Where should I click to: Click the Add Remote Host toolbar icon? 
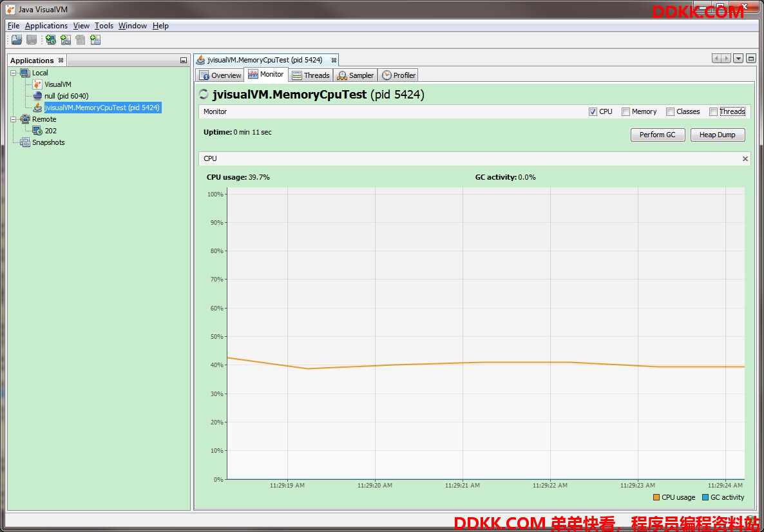(x=51, y=40)
